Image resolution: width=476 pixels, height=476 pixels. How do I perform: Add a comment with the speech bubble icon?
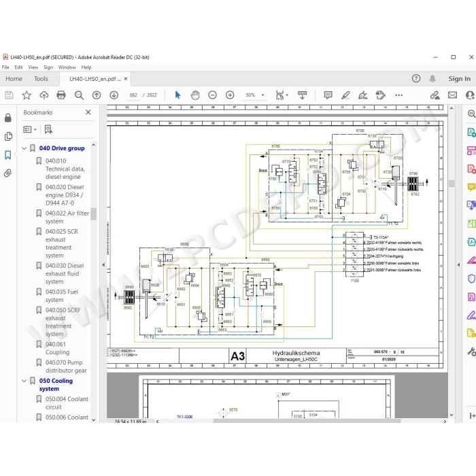(328, 95)
